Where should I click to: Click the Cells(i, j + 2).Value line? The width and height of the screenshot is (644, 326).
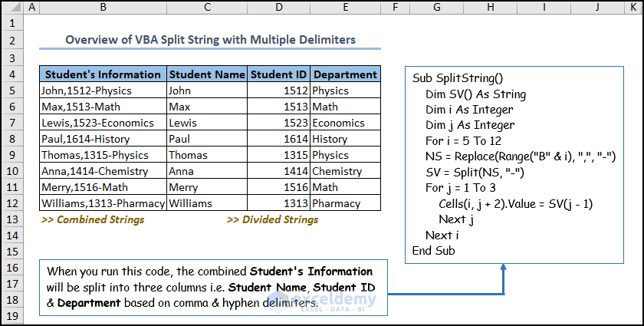point(516,203)
